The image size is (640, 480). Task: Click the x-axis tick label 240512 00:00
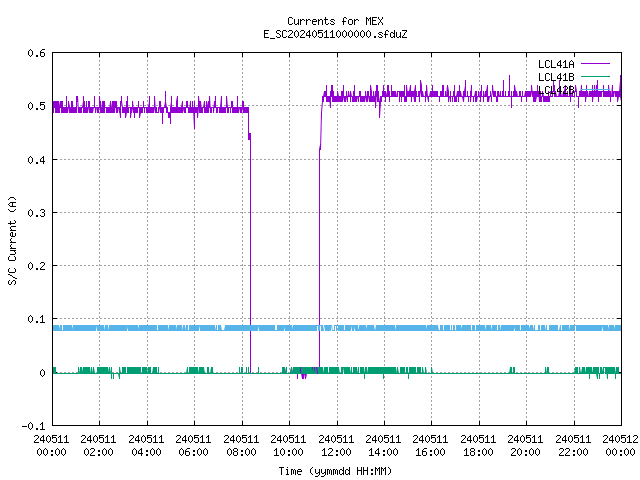point(620,445)
